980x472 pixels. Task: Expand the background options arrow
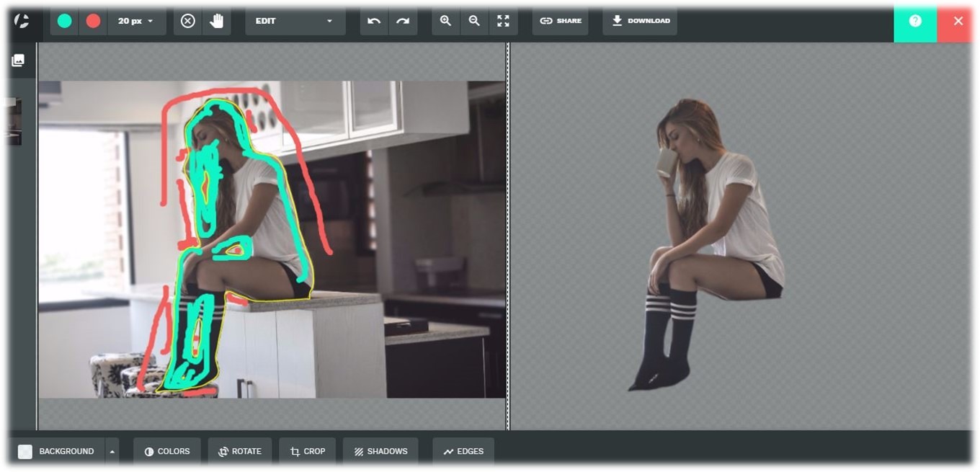[x=112, y=452]
